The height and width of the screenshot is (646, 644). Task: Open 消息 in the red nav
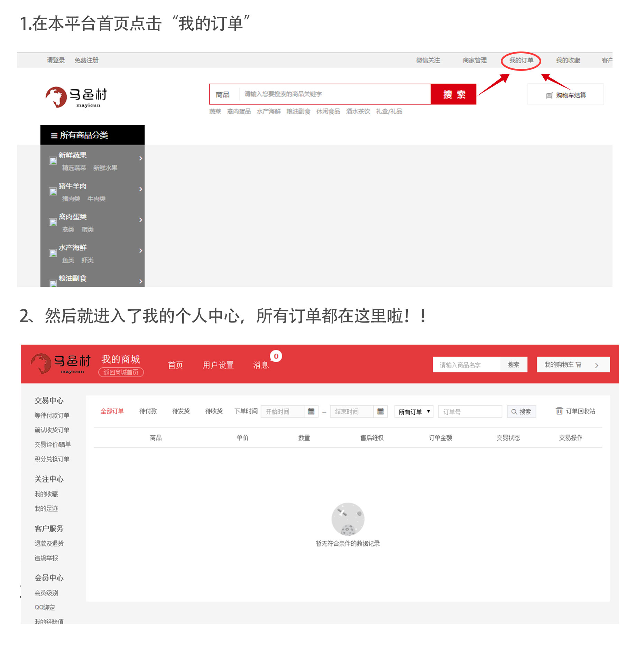click(261, 365)
